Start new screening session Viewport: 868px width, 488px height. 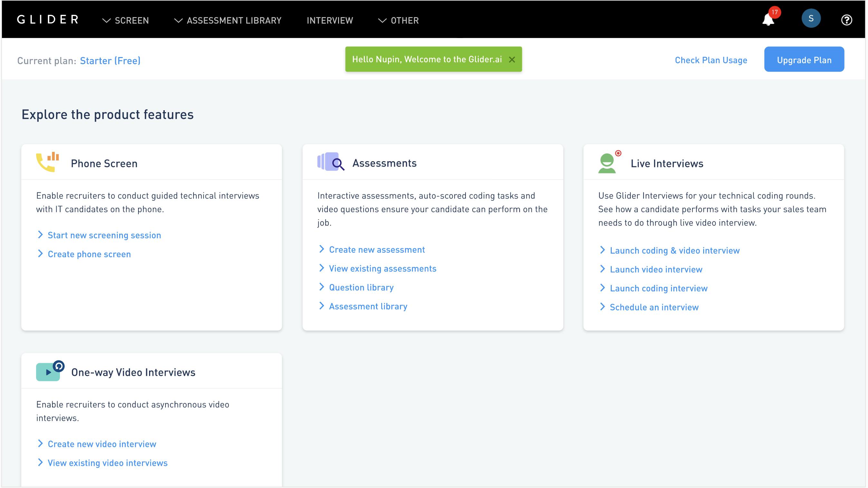coord(104,235)
